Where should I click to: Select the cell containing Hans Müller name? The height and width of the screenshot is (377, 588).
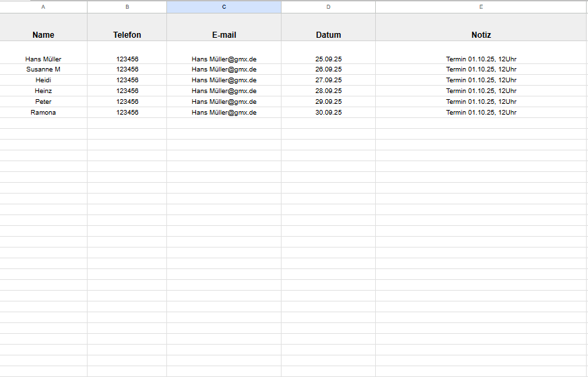click(x=43, y=59)
